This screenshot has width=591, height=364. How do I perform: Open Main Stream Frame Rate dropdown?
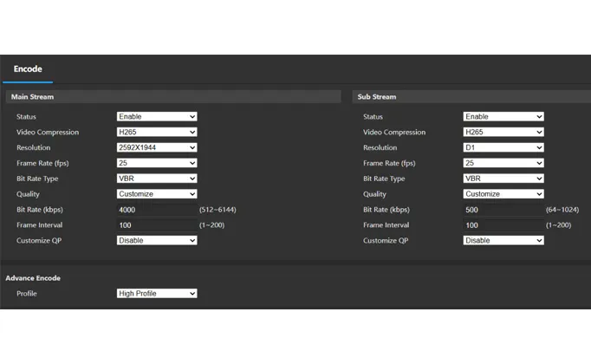tap(157, 163)
